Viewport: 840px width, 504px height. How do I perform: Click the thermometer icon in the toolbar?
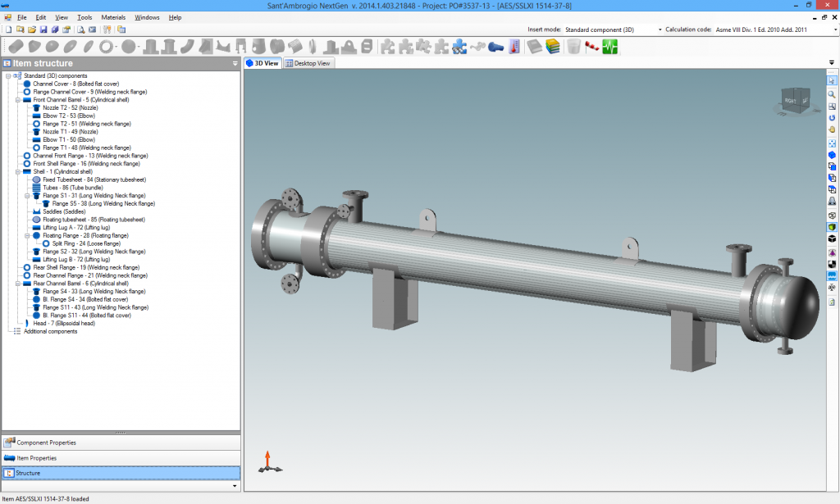coord(514,47)
